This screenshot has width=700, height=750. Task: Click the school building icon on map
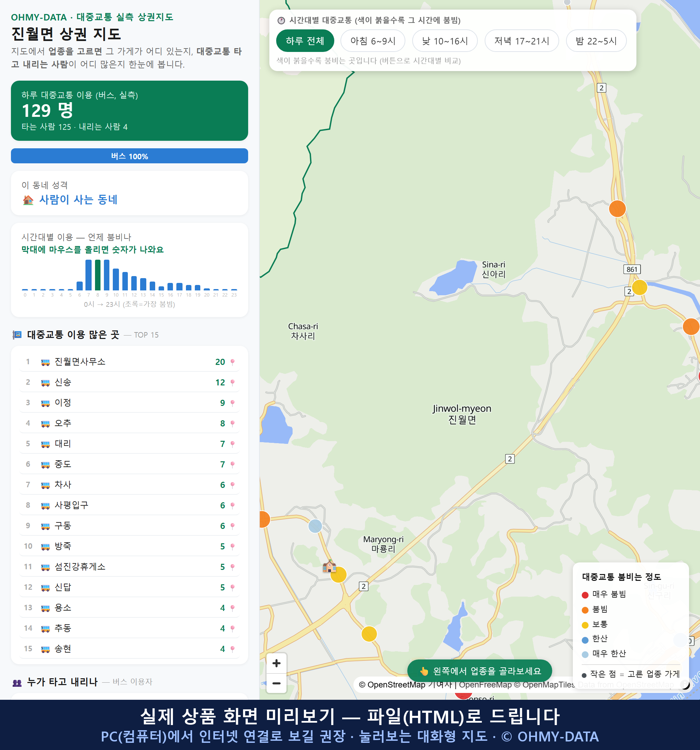click(329, 566)
